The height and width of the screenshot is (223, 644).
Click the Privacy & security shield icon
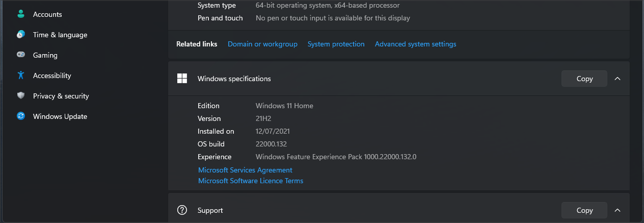tap(21, 96)
